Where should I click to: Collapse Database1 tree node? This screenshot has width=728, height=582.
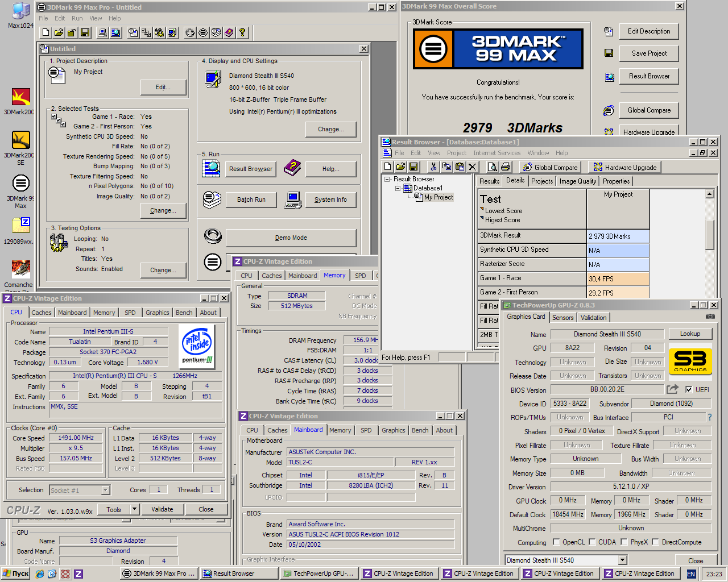click(398, 188)
